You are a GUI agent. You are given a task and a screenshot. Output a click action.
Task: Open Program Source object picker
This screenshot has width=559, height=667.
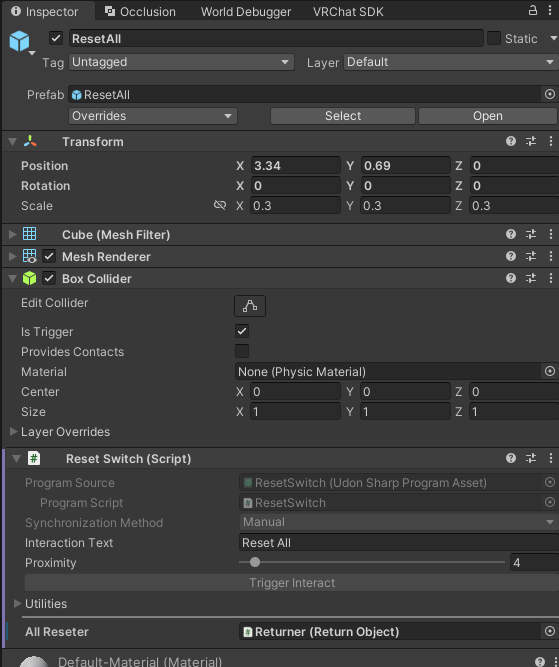[x=550, y=482]
